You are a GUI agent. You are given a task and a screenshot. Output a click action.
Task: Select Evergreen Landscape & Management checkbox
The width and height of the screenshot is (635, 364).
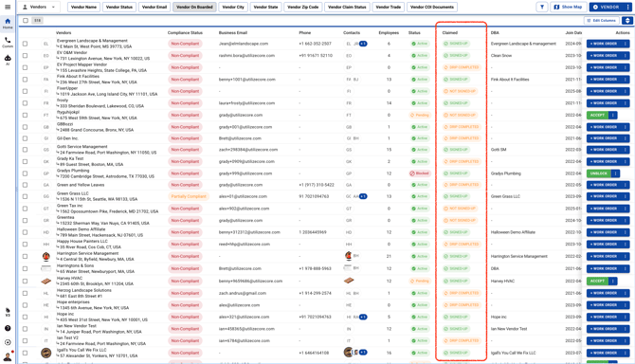(25, 44)
